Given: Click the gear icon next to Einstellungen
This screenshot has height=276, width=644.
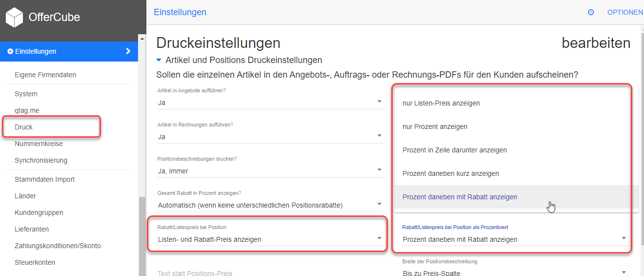Looking at the screenshot, I should click(10, 51).
